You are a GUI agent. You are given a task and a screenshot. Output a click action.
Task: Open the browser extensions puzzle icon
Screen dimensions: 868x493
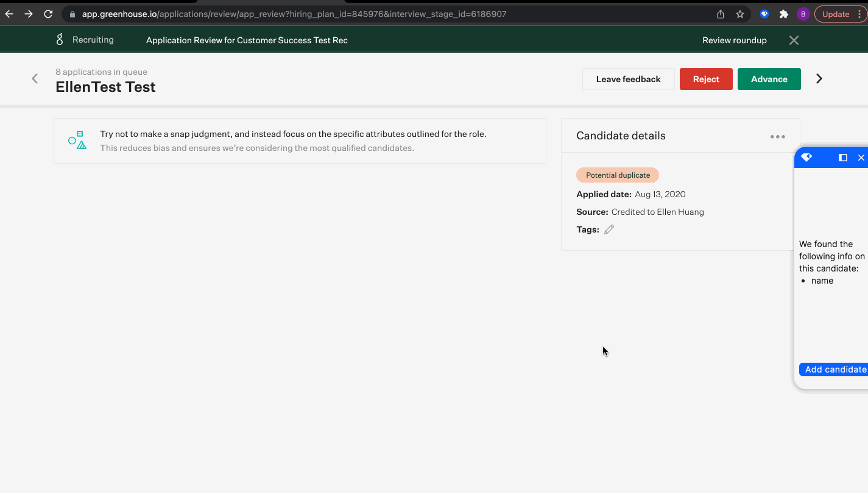[x=783, y=13]
